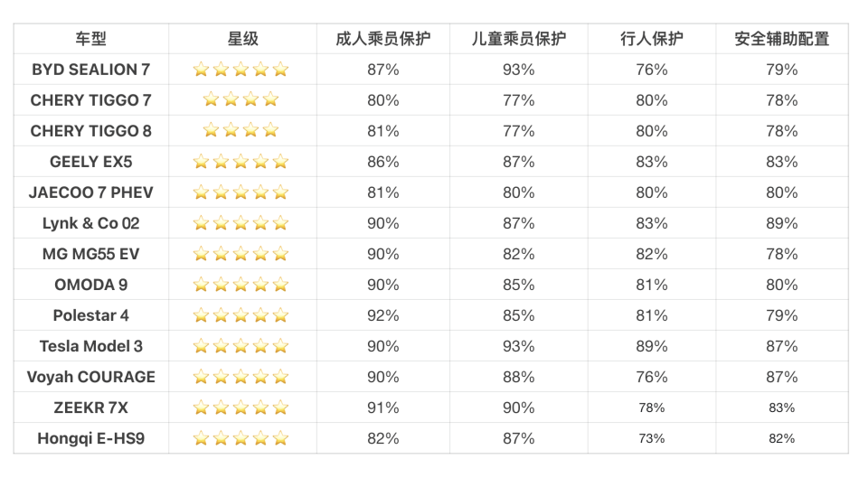Click the four-star rating of CHERY TIGGO 7
The image size is (868, 478).
(241, 100)
